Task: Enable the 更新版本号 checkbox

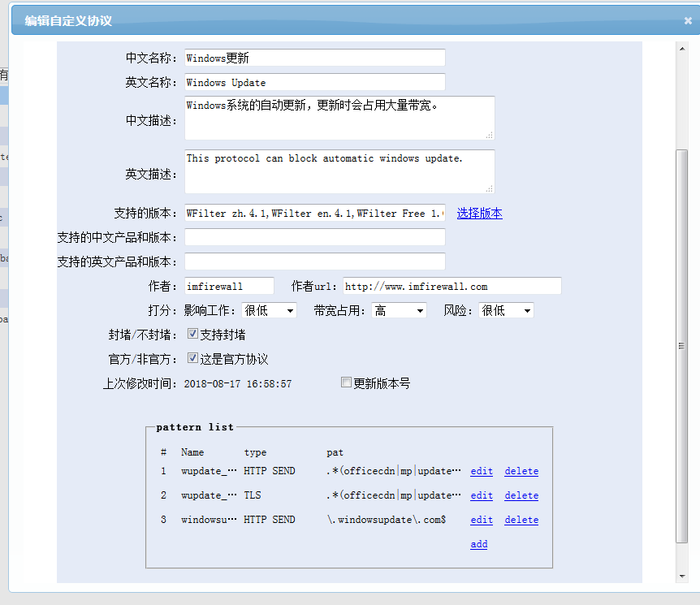Action: [347, 382]
